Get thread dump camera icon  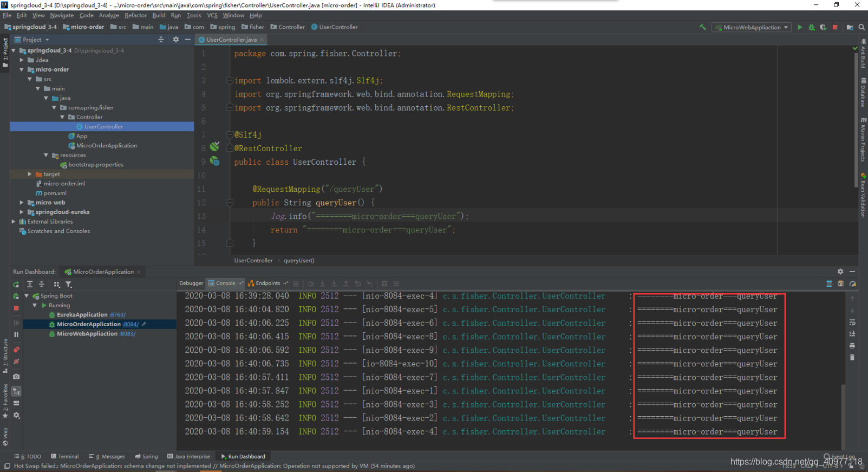(16, 376)
